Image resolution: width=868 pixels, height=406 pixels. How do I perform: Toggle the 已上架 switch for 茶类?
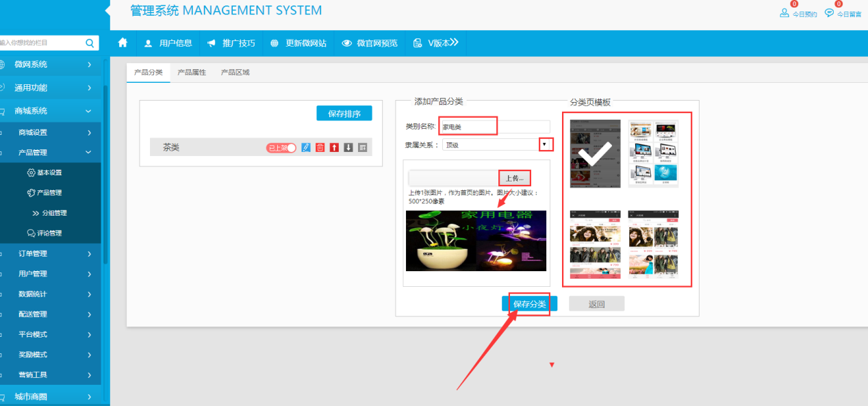pyautogui.click(x=281, y=147)
